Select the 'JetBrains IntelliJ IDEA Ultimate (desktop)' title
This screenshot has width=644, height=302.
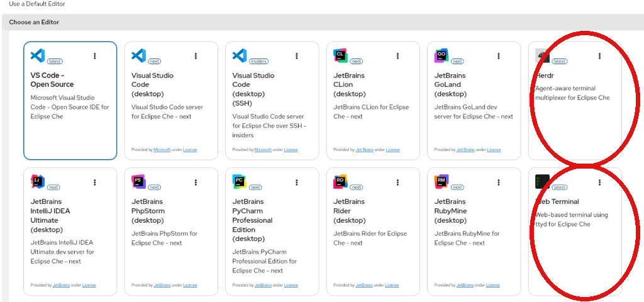50,216
